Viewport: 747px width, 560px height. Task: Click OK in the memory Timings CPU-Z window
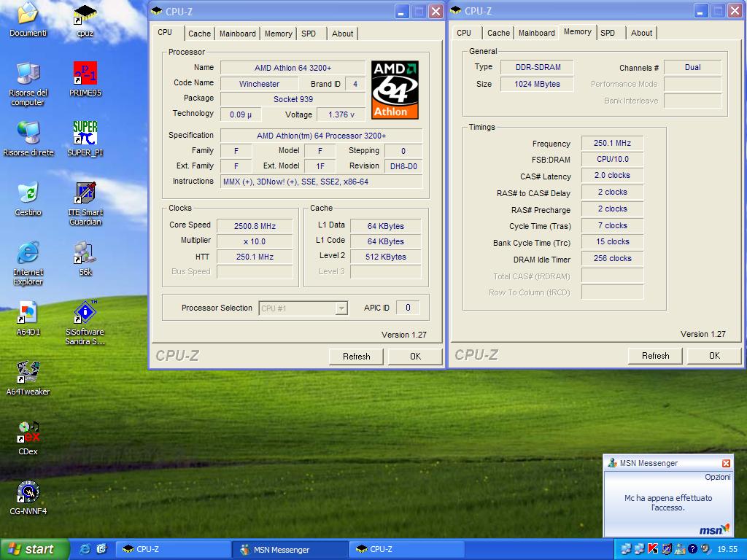pos(715,356)
